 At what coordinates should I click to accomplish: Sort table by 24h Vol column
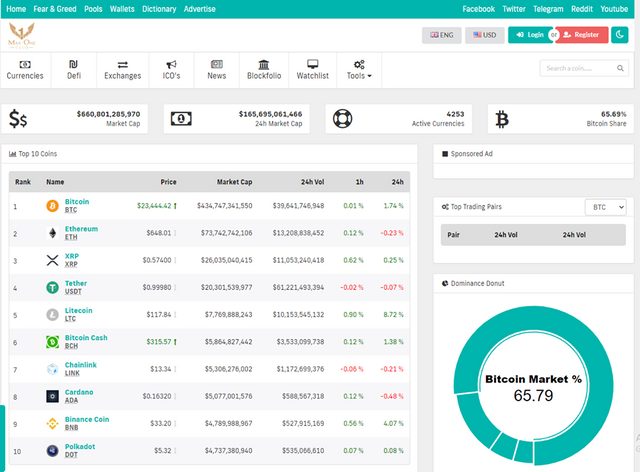[x=313, y=182]
